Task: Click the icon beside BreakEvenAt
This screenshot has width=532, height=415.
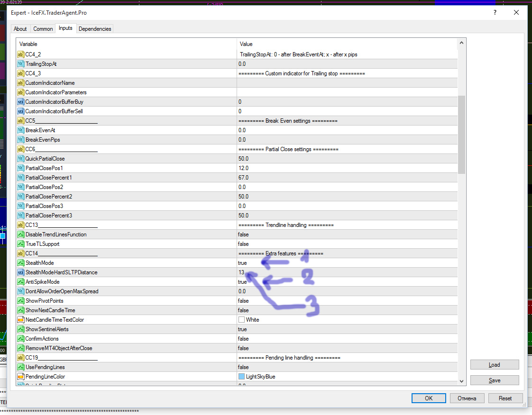Action: (21, 130)
